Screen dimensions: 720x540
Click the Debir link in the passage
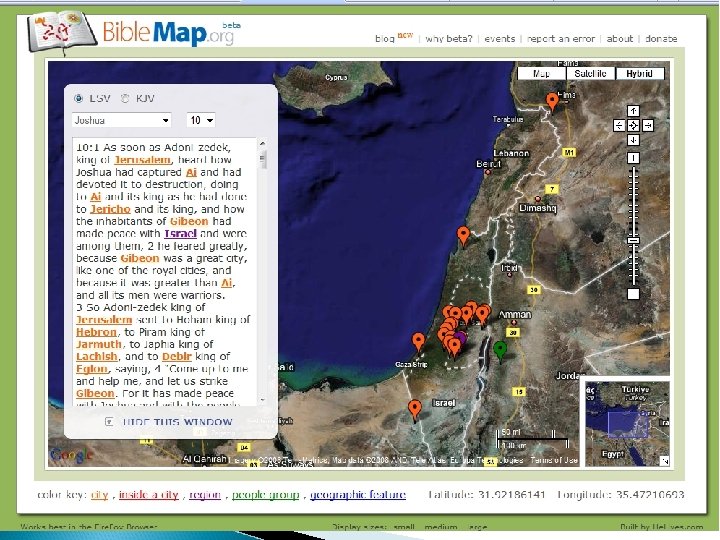pyautogui.click(x=177, y=356)
